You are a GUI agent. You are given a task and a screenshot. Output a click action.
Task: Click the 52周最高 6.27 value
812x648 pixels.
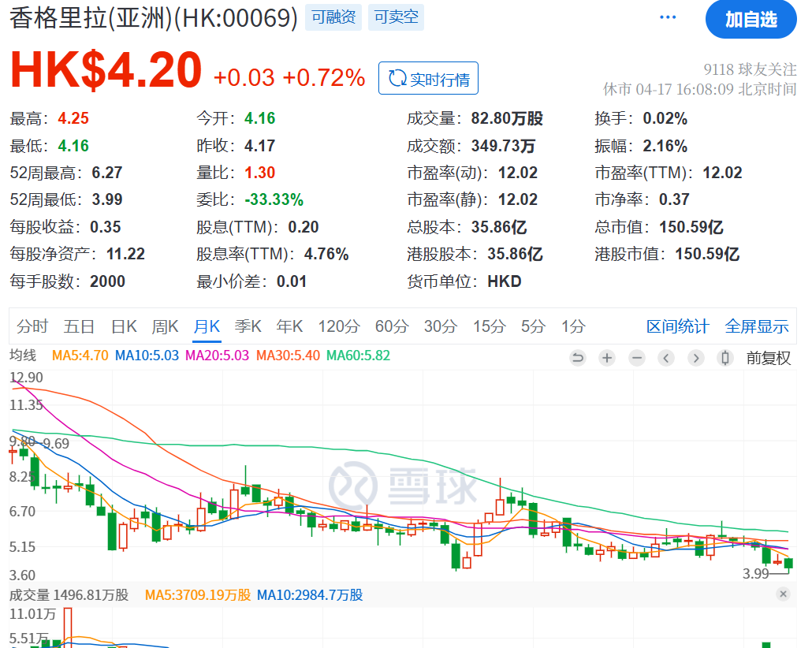coord(106,173)
